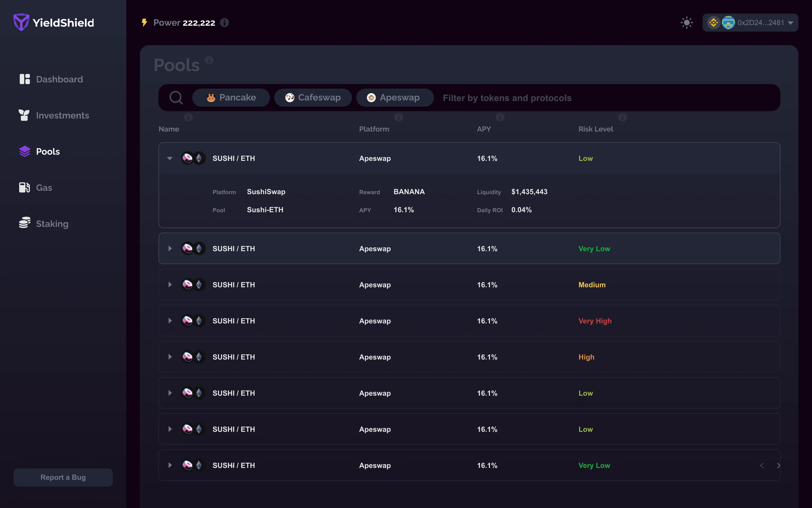The height and width of the screenshot is (508, 812).
Task: Toggle light mode with the sun icon
Action: click(x=687, y=23)
